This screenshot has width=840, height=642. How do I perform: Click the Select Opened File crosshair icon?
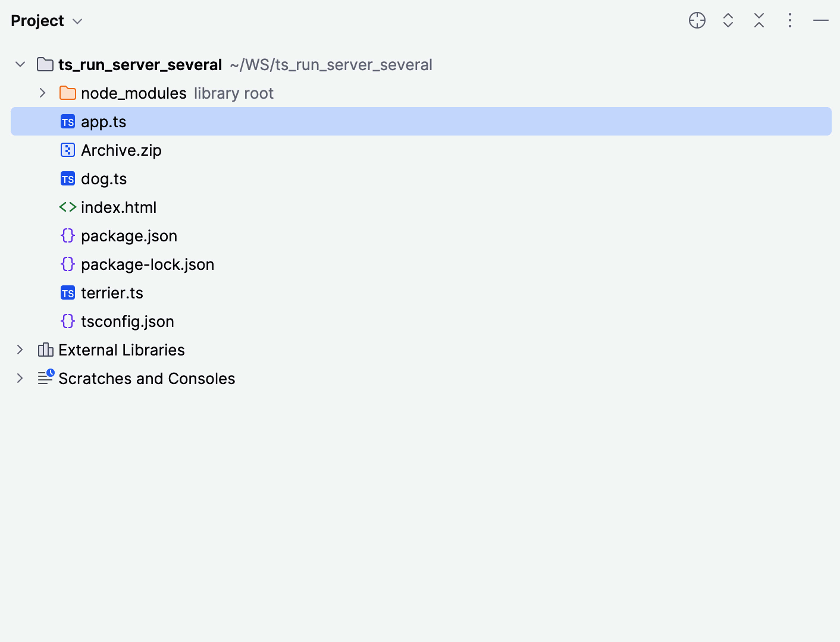tap(697, 20)
